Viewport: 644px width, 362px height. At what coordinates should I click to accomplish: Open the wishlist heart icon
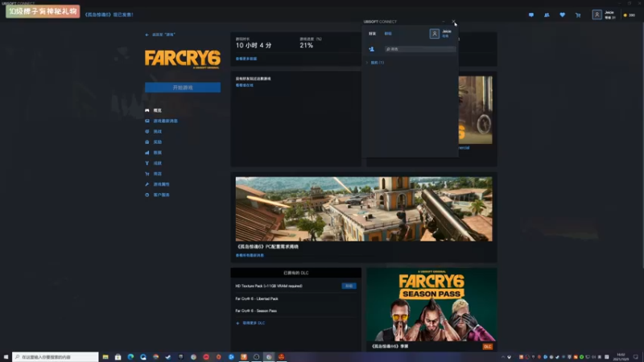(562, 14)
